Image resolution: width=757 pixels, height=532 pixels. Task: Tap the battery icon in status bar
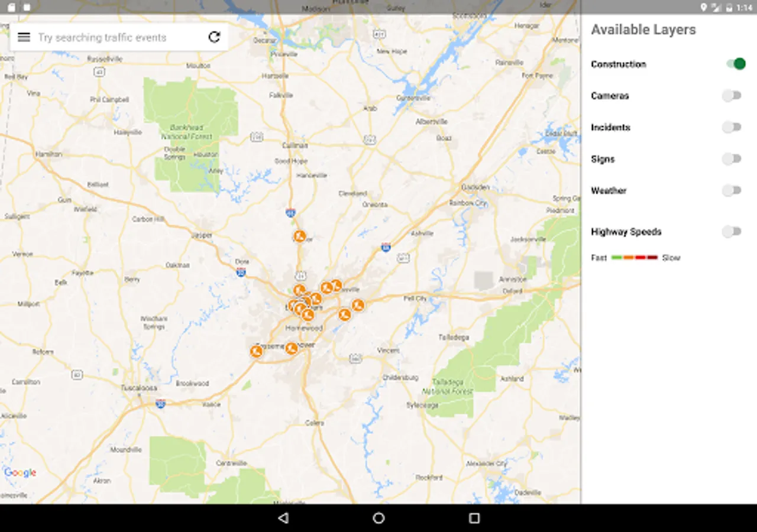point(729,7)
